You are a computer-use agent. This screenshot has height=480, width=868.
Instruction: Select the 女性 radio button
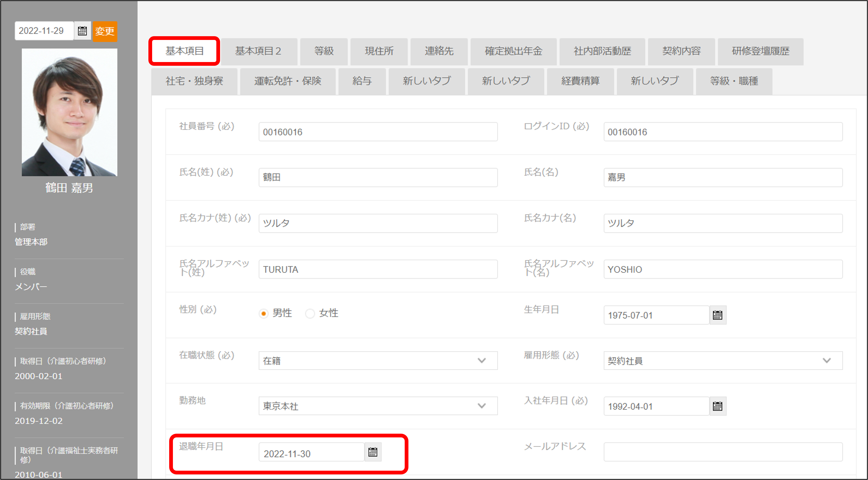pyautogui.click(x=310, y=313)
